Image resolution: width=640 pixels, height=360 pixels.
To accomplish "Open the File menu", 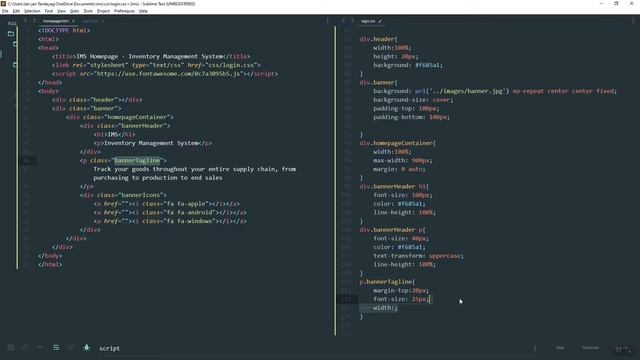I will [5, 11].
